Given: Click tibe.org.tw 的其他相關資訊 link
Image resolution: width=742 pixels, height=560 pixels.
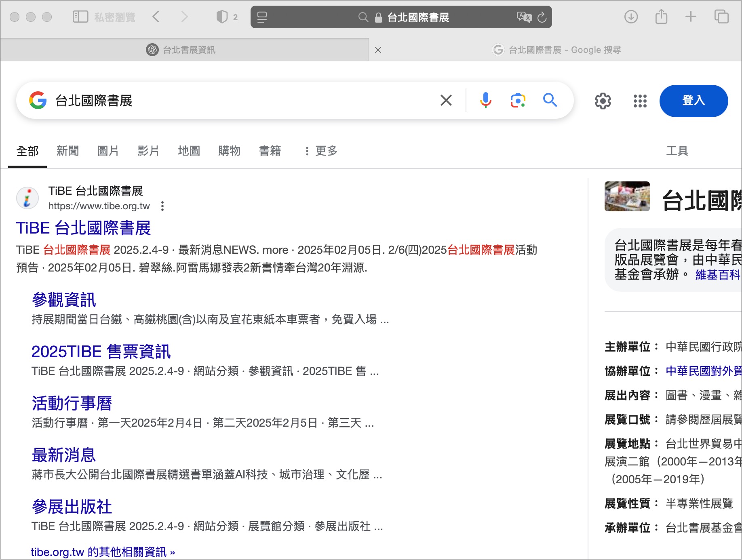Looking at the screenshot, I should 103,552.
